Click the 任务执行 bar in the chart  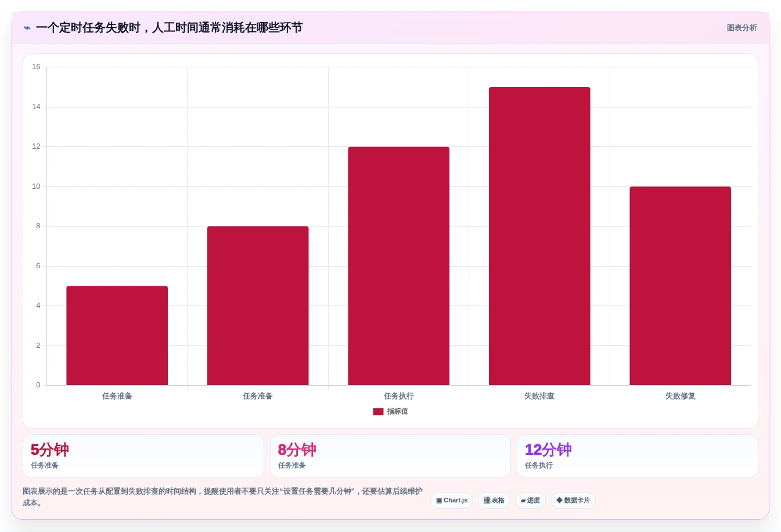coord(399,266)
